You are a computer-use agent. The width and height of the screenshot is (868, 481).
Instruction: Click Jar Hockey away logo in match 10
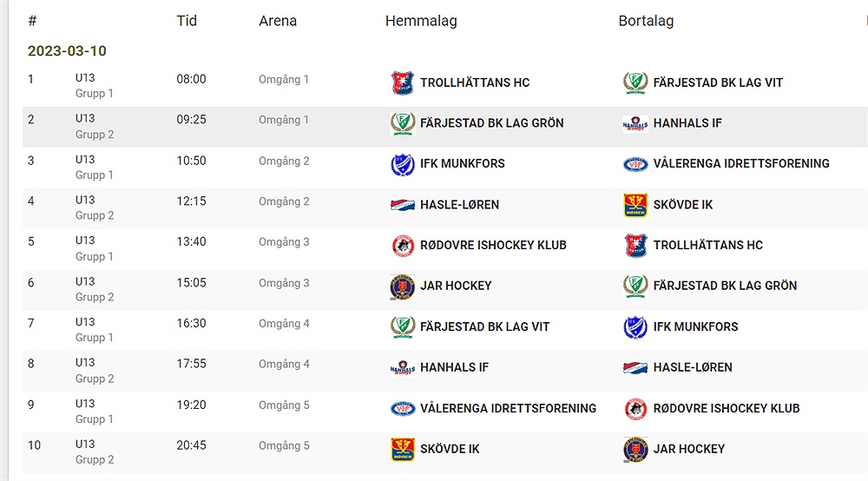point(635,450)
